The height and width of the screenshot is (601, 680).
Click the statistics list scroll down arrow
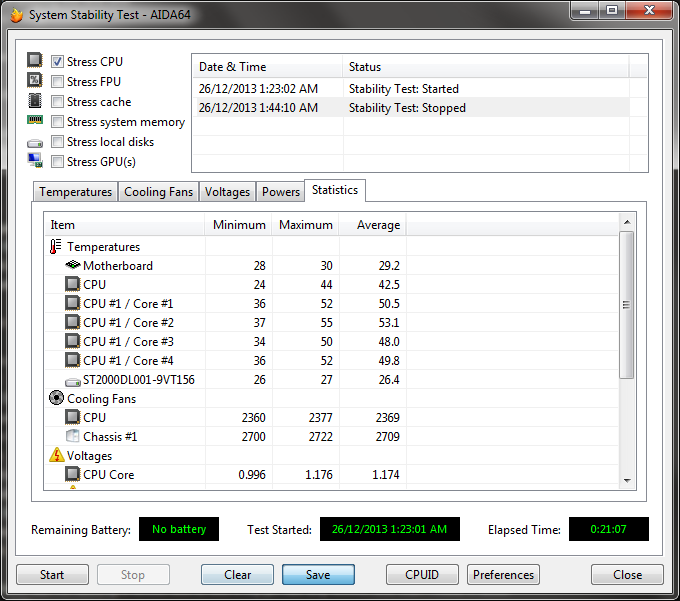(627, 480)
